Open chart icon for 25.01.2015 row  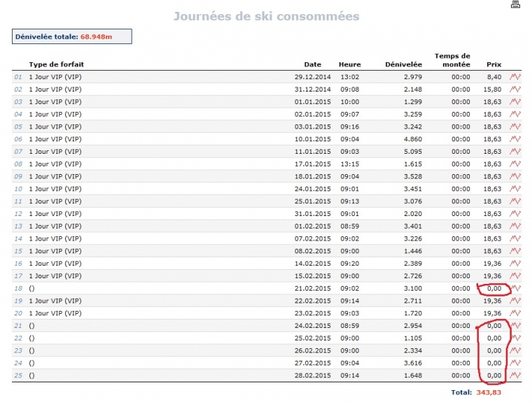515,201
